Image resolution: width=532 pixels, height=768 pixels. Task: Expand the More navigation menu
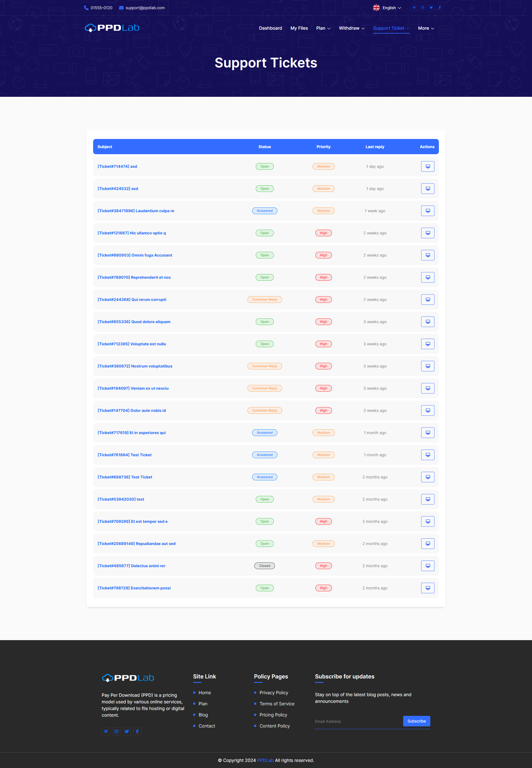426,28
